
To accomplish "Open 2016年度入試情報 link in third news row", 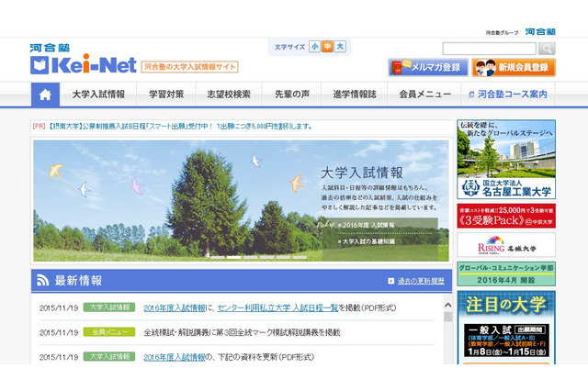I will [x=175, y=357].
